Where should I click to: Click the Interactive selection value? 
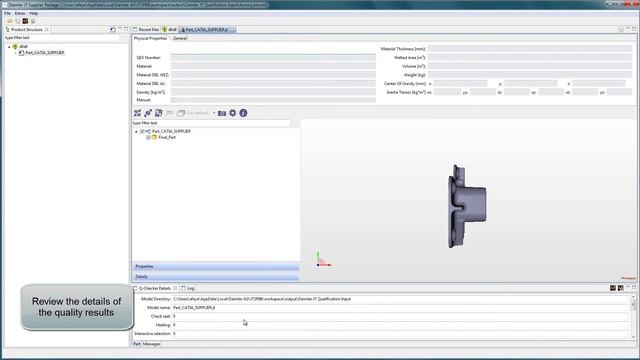pos(174,333)
